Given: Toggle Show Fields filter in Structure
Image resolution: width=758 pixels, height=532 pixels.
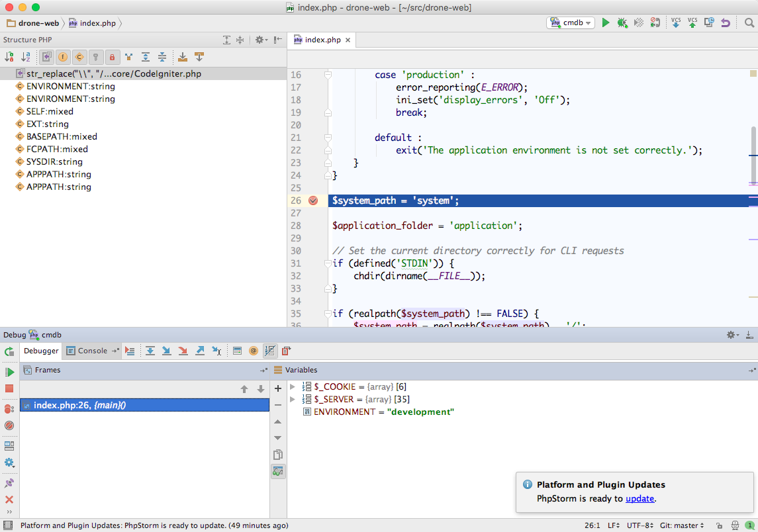Looking at the screenshot, I should [63, 58].
